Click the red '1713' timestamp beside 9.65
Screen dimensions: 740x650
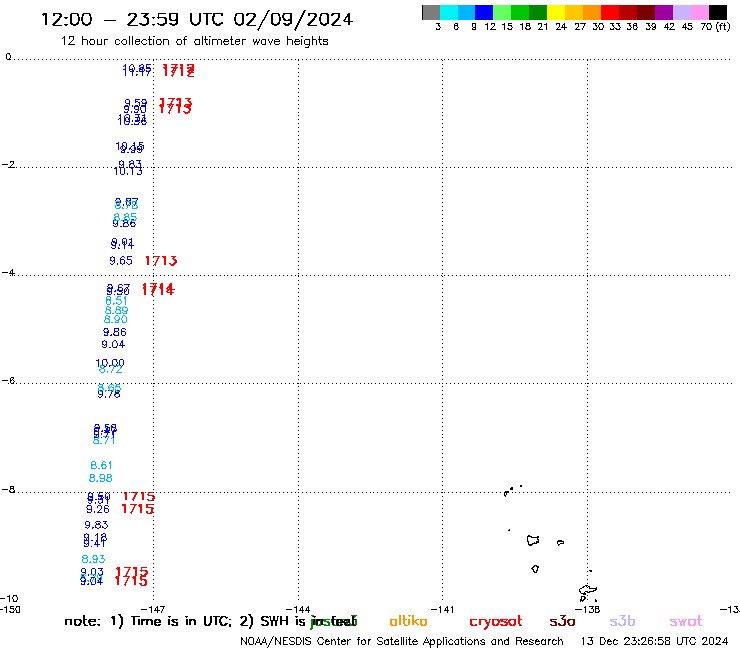[161, 261]
